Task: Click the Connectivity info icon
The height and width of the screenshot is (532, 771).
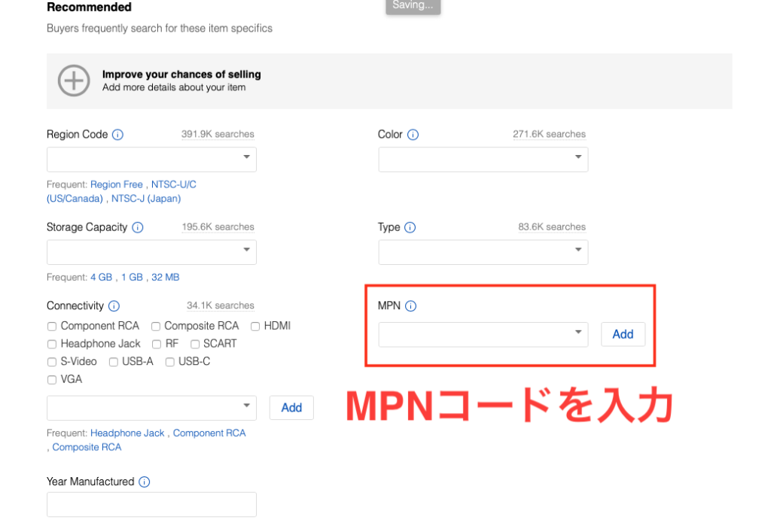Action: 114,306
